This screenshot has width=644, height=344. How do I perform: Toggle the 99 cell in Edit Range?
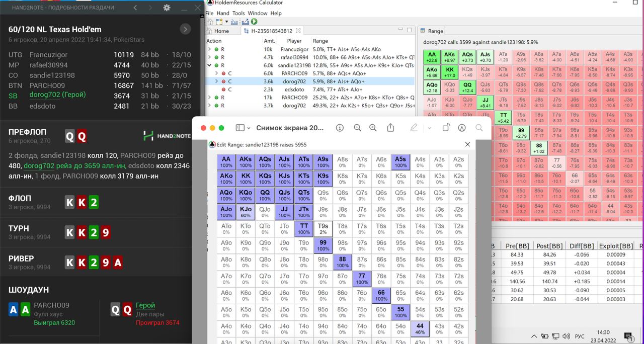point(323,245)
